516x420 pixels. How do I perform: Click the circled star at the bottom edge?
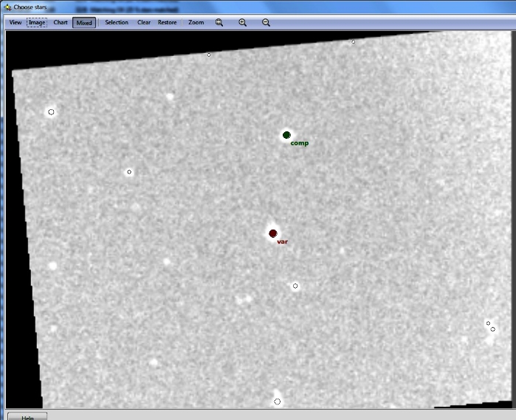click(278, 402)
